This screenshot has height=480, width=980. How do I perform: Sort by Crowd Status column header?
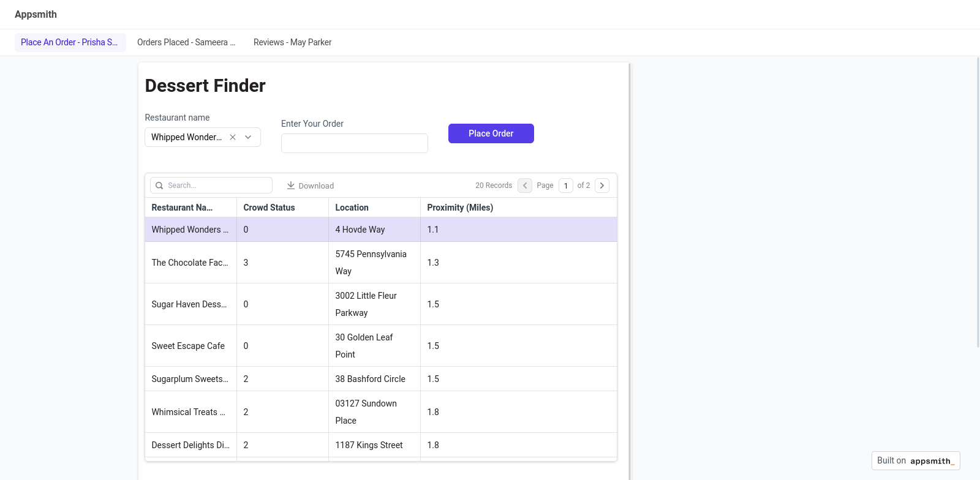pos(269,208)
